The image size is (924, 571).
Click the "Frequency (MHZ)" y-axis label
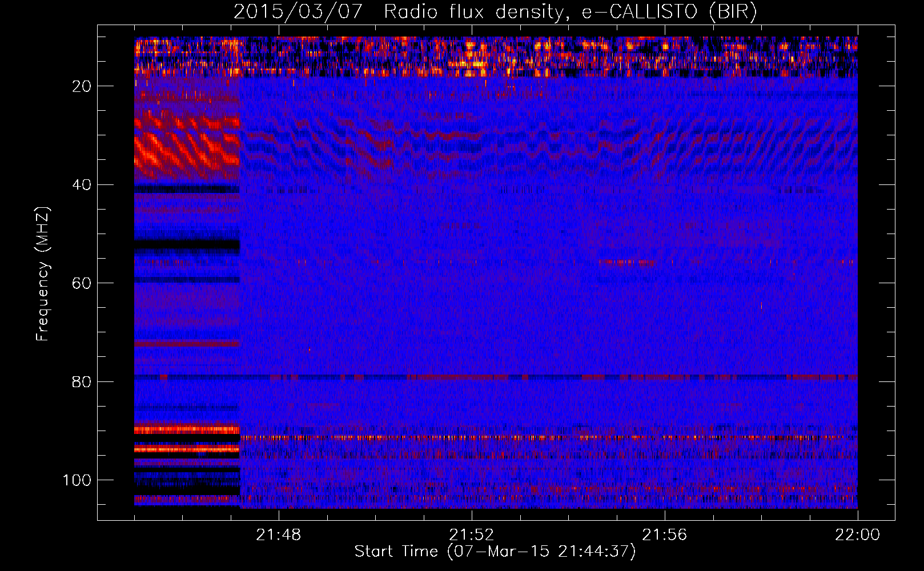[43, 274]
